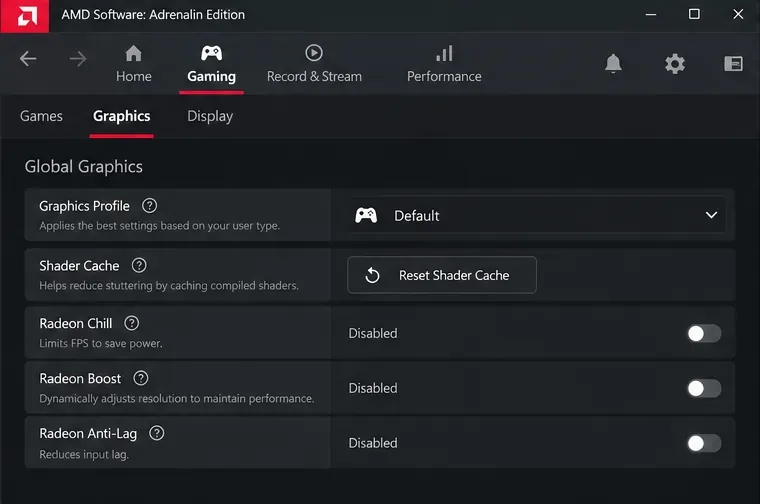Open the Performance tab
Screen dimensions: 760x504
[444, 64]
